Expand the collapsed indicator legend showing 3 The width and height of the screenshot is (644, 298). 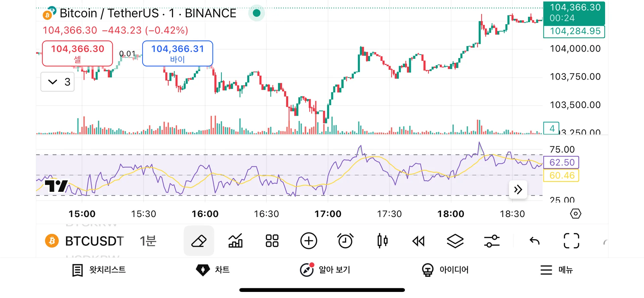click(x=57, y=82)
